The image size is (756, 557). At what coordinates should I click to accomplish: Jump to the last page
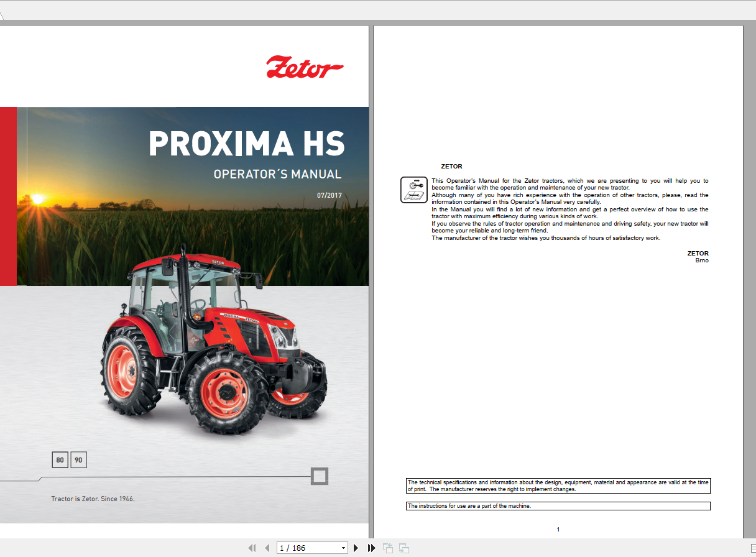371,548
